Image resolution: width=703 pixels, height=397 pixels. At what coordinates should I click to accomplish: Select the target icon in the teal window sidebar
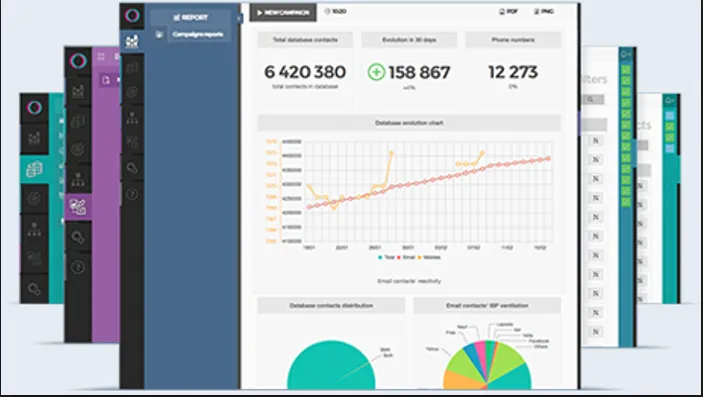pos(34,198)
